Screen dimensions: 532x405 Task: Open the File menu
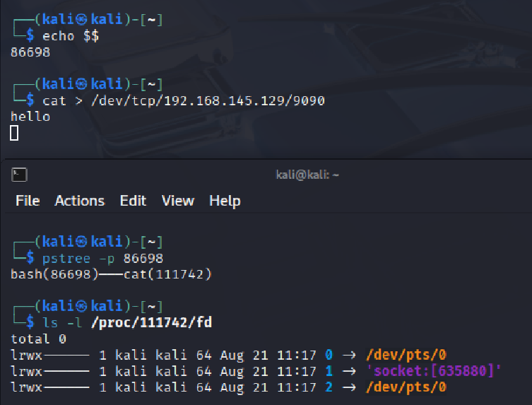pos(28,201)
